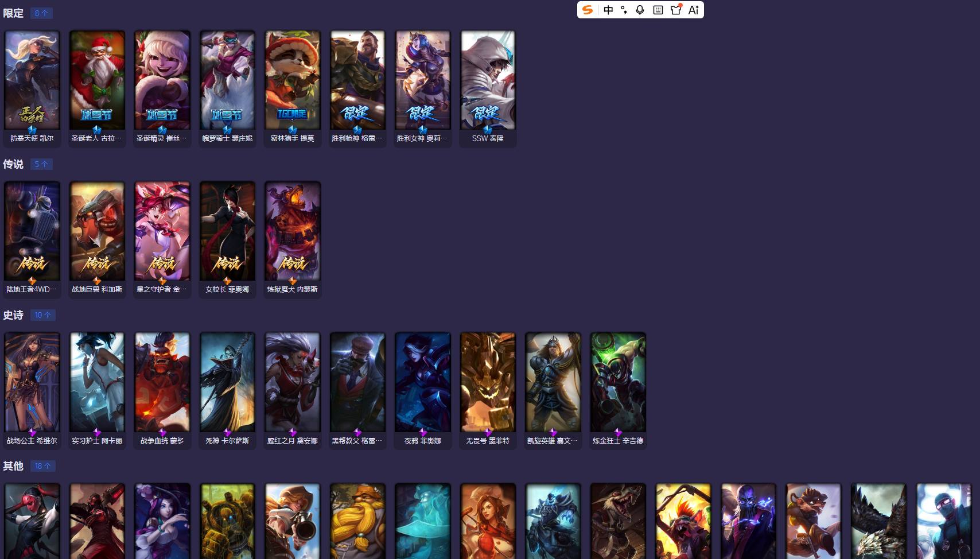Select the 炼金狂士 辛吉德 skin card
Screen dimensions: 980x559
[618, 390]
